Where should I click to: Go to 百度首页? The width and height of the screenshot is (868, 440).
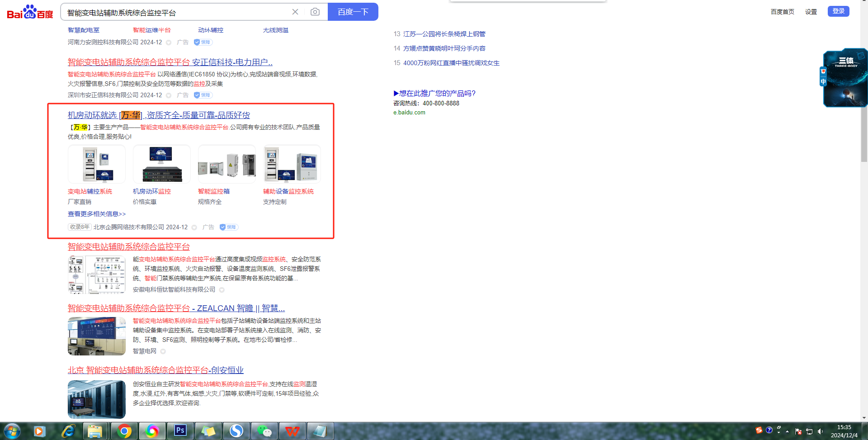783,12
